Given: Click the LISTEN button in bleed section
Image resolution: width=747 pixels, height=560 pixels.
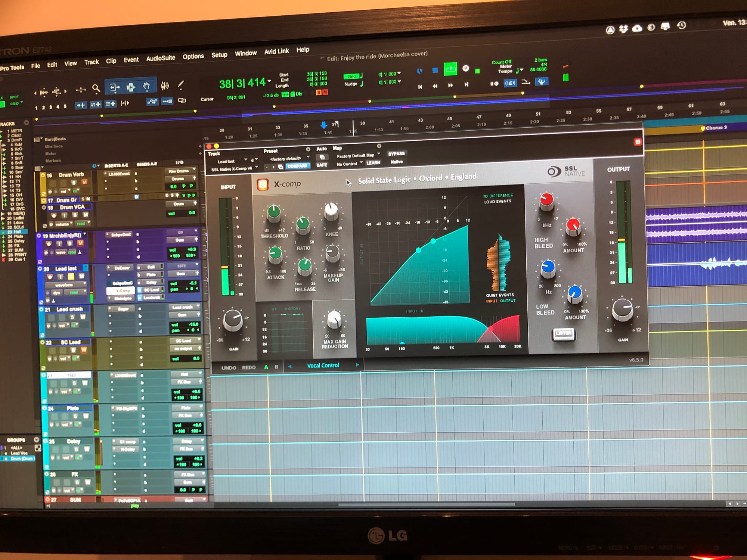Looking at the screenshot, I should [563, 333].
